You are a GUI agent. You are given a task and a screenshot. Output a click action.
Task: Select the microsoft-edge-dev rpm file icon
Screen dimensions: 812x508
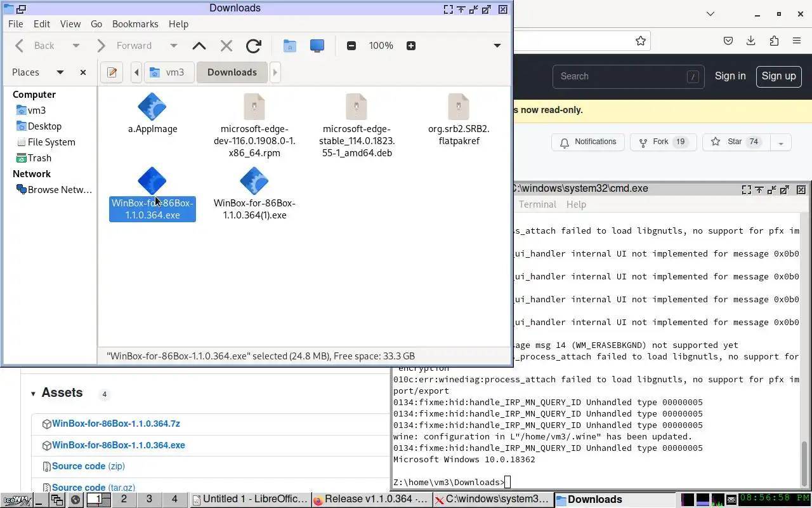(x=254, y=107)
